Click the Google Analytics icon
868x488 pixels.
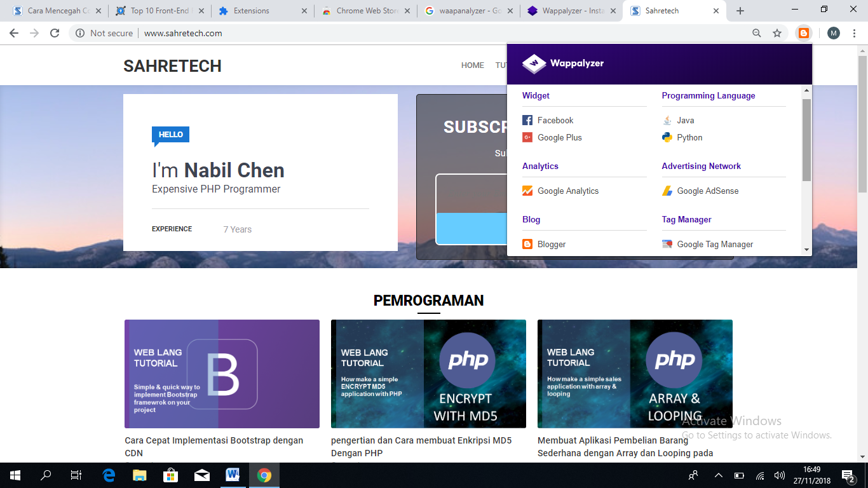click(x=527, y=191)
